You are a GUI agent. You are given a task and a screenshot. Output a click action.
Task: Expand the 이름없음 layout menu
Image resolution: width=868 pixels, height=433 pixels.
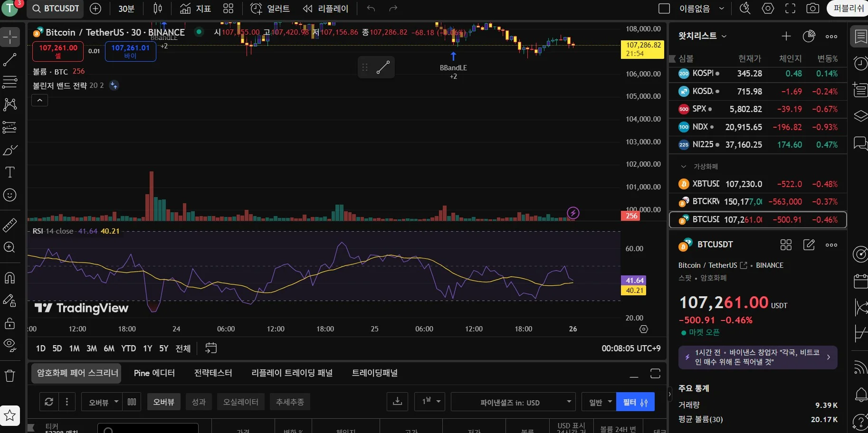702,9
